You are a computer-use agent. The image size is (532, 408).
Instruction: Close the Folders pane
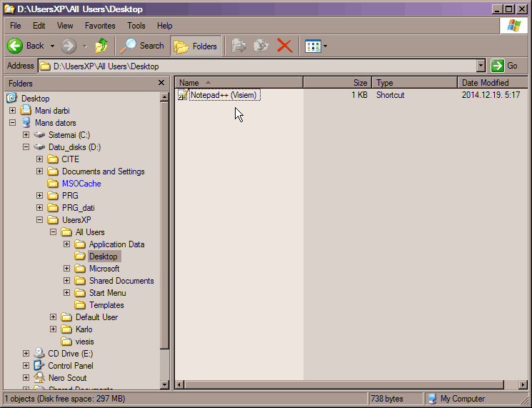(161, 83)
